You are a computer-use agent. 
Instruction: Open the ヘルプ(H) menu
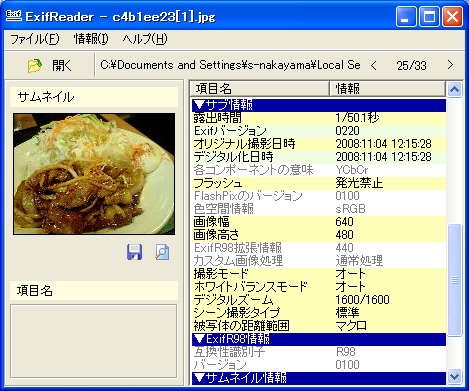145,39
